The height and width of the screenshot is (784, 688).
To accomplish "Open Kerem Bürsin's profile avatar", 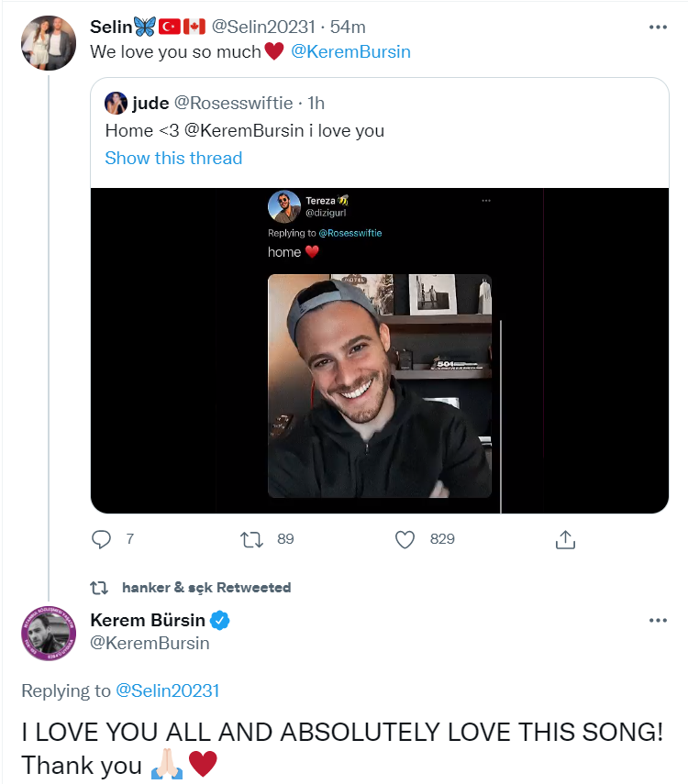I will pyautogui.click(x=48, y=634).
